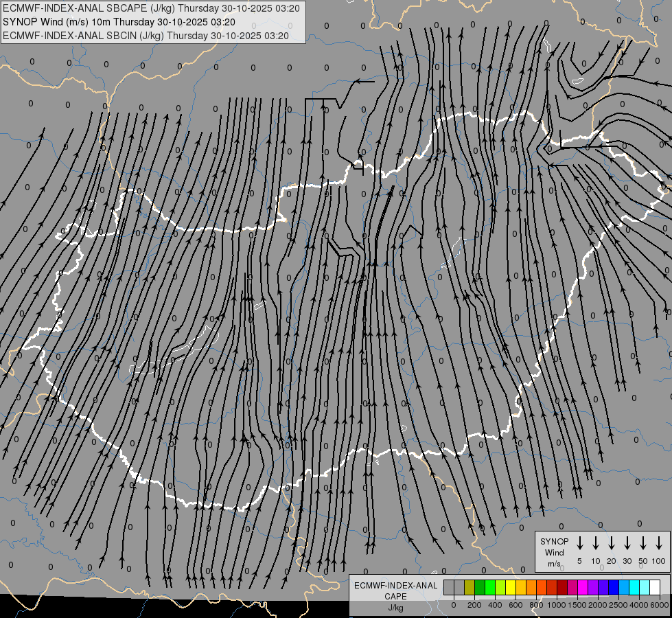Image resolution: width=672 pixels, height=618 pixels.
Task: Click 'ECMWF-INDEX-ANAL' in the CAPE legend
Action: coord(395,586)
